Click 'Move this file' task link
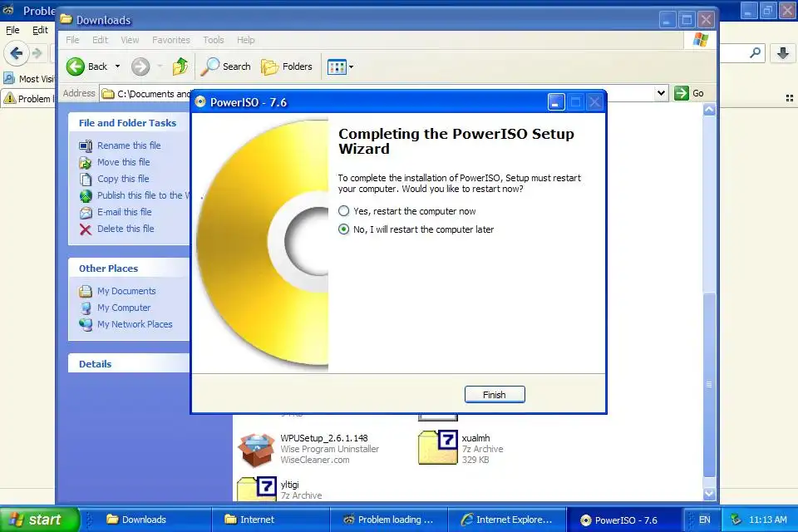This screenshot has width=798, height=532. (124, 162)
